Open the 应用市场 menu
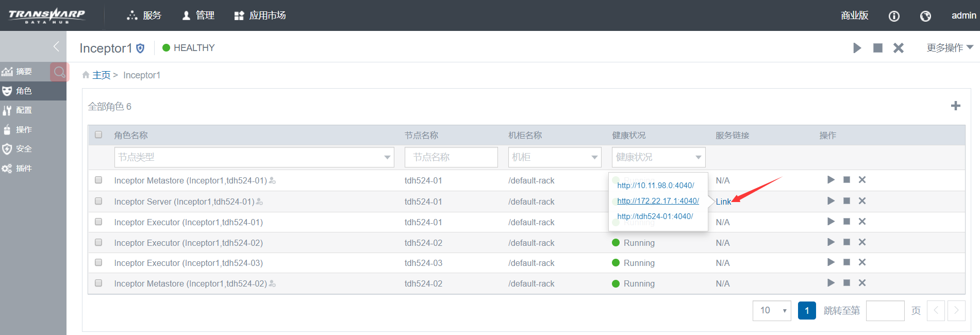This screenshot has width=980, height=335. pyautogui.click(x=260, y=15)
